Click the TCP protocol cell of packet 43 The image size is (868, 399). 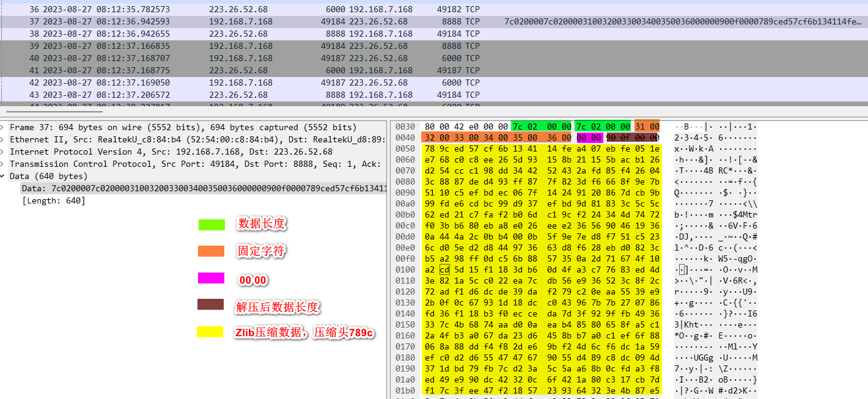tap(473, 95)
